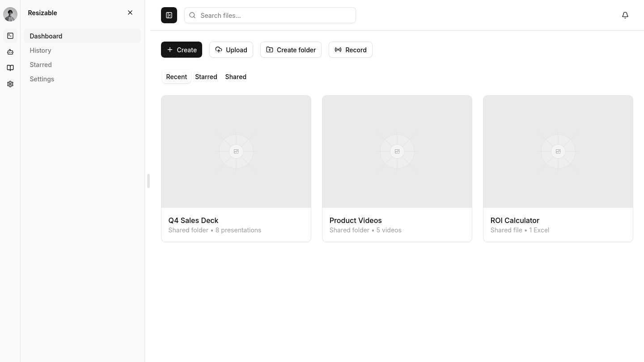Image resolution: width=644 pixels, height=362 pixels.
Task: Open the terminal icon in left rail
Action: (x=10, y=36)
